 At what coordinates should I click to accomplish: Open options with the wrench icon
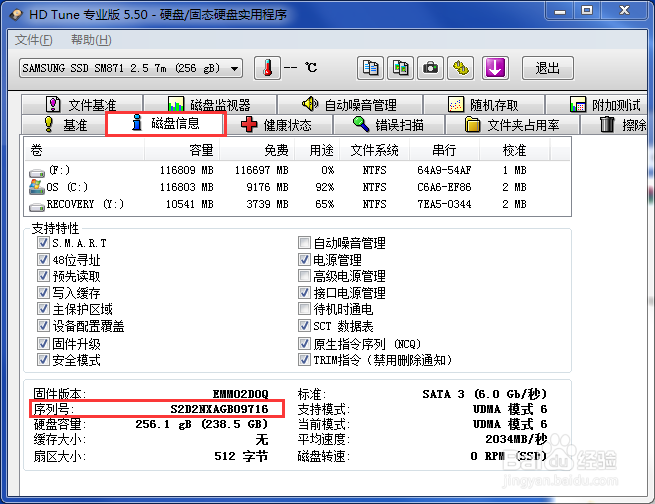(x=461, y=68)
